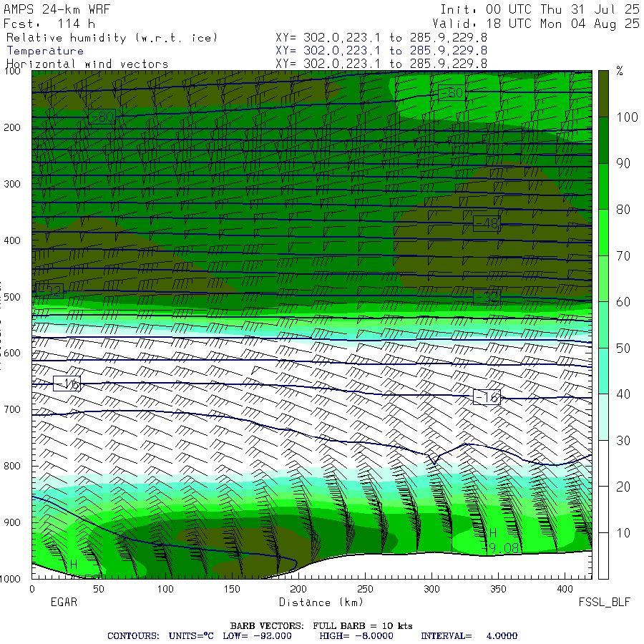The height and width of the screenshot is (644, 644).
Task: Click the dark green 90–100% legend swatch
Action: point(603,140)
